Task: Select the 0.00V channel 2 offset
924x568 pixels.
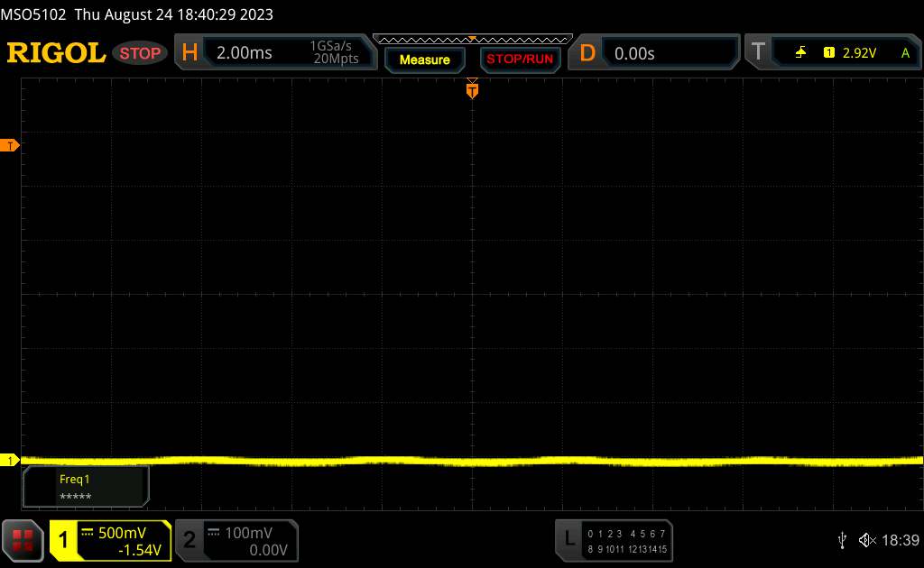Action: pyautogui.click(x=268, y=550)
